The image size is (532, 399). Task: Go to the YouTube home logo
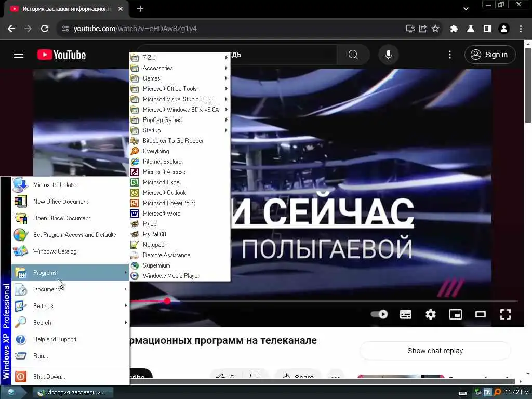pyautogui.click(x=62, y=55)
